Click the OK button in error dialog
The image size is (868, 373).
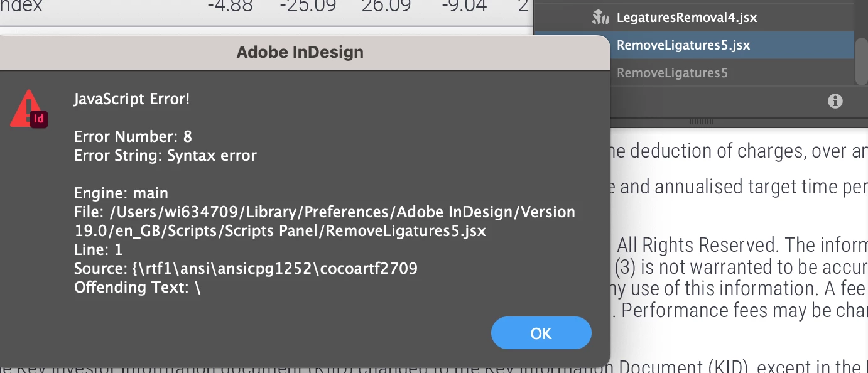coord(541,333)
